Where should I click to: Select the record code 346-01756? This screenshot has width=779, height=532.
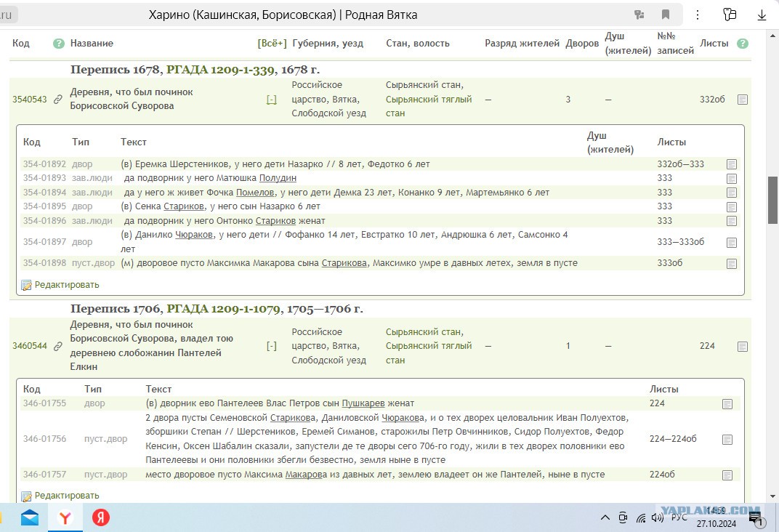44,439
